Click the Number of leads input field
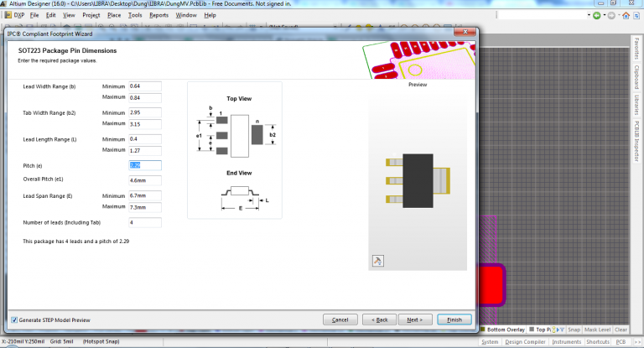 pyautogui.click(x=144, y=223)
